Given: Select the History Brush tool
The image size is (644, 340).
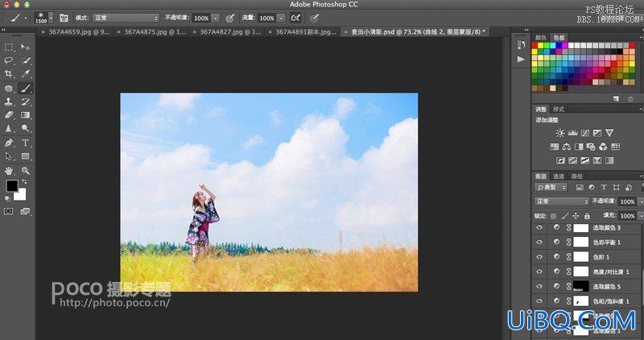Looking at the screenshot, I should tap(26, 102).
